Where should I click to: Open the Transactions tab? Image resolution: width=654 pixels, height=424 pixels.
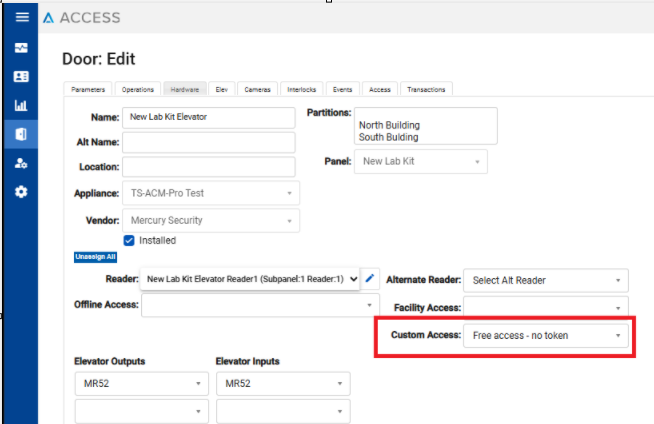pyautogui.click(x=426, y=89)
